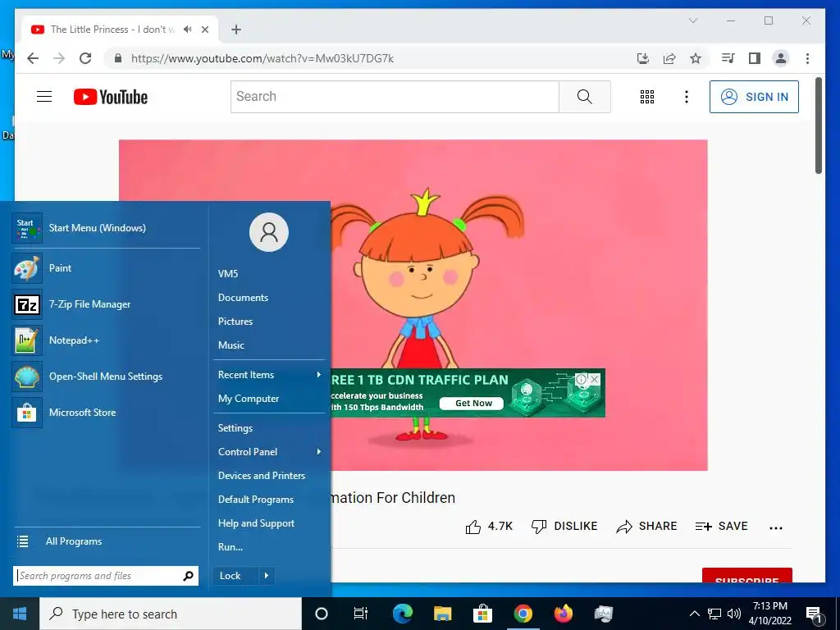Open the notification center icon
This screenshot has width=840, height=630.
pyautogui.click(x=814, y=614)
